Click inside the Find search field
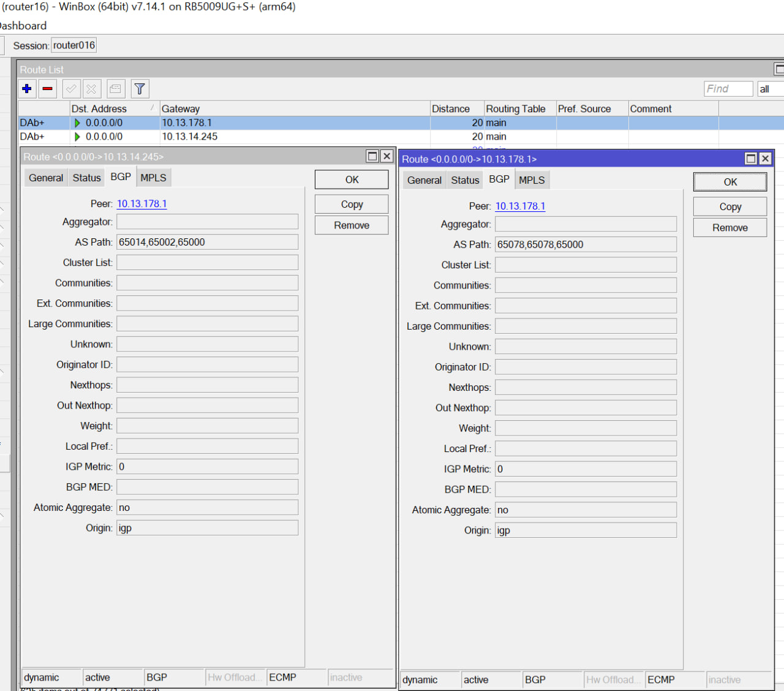 point(728,89)
